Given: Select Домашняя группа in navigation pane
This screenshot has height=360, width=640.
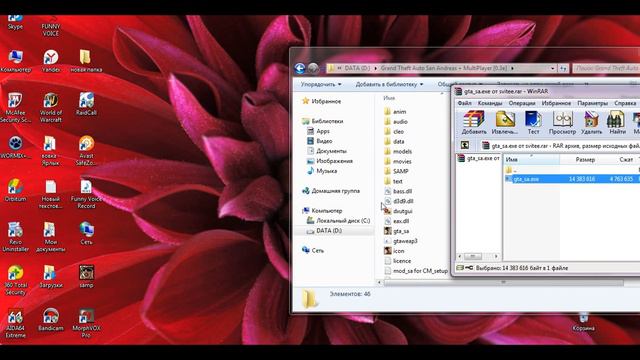Looking at the screenshot, I should tap(331, 191).
